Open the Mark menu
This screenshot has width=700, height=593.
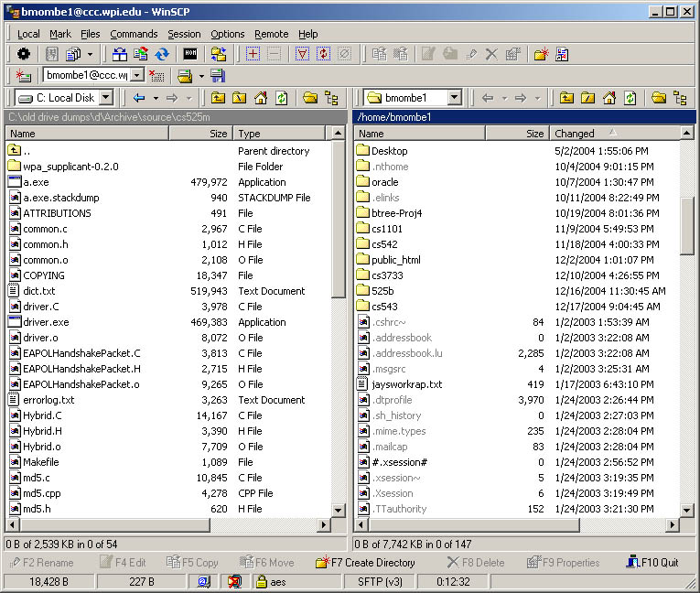60,34
